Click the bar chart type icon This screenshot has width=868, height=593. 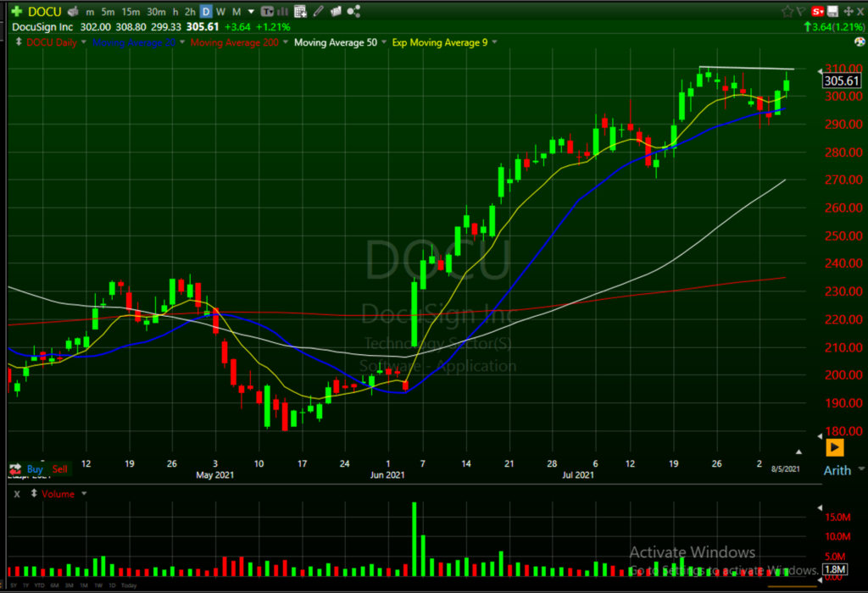pos(283,11)
